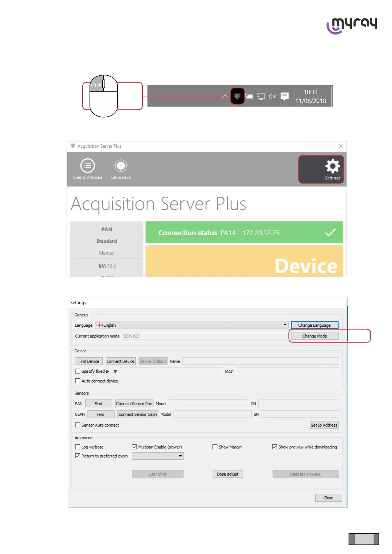Click the User Shot button
The image size is (392, 554).
(x=158, y=474)
